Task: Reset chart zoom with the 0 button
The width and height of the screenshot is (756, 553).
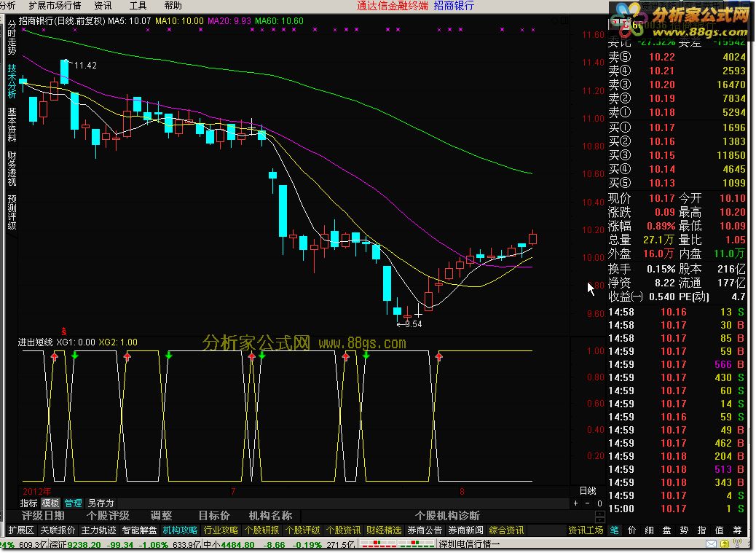Action: pyautogui.click(x=599, y=503)
